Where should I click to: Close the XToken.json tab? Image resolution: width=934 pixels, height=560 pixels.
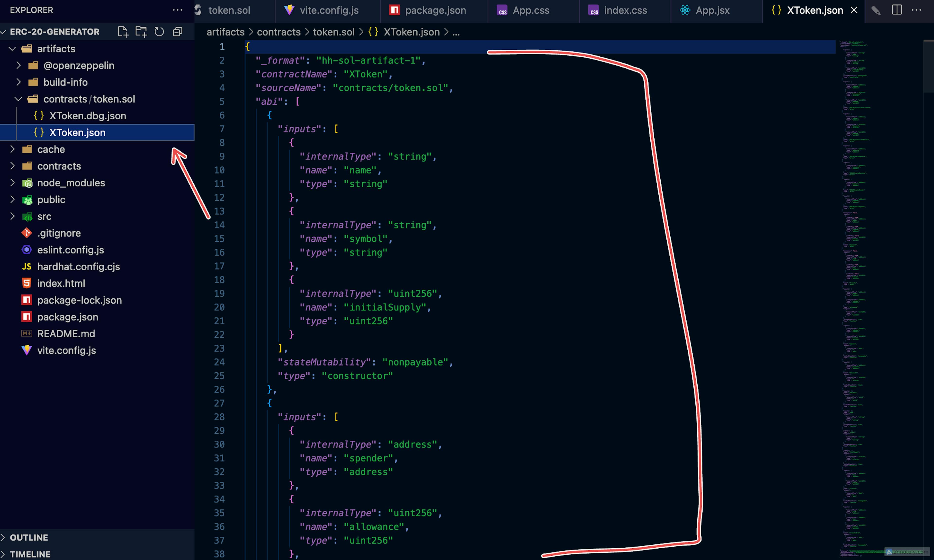click(x=854, y=10)
